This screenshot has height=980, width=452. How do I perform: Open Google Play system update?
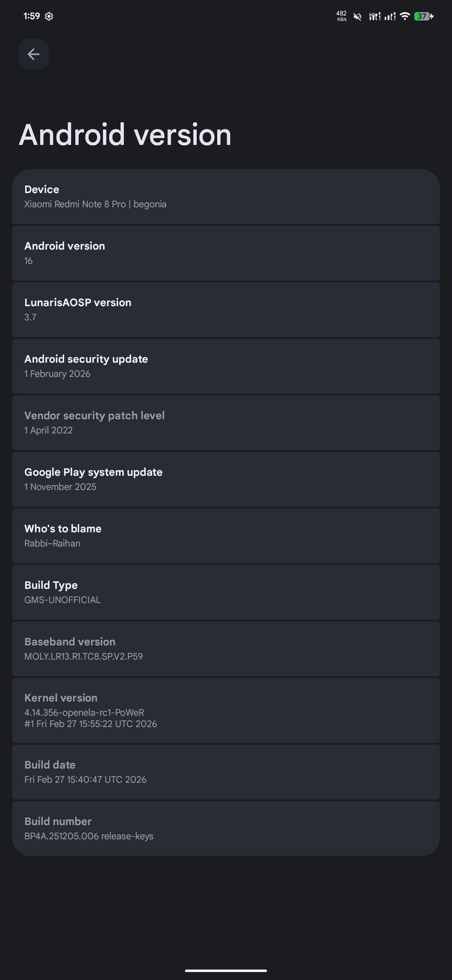point(226,480)
